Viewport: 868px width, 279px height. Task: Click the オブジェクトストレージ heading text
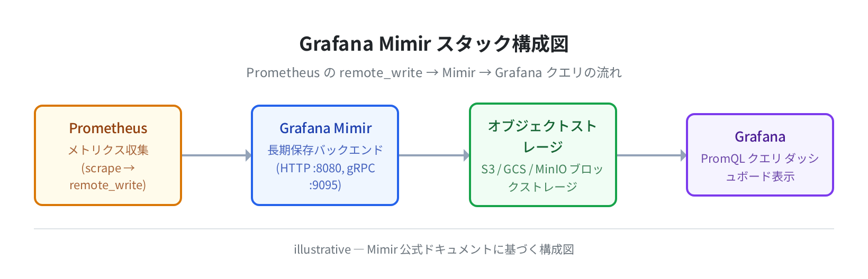(542, 136)
